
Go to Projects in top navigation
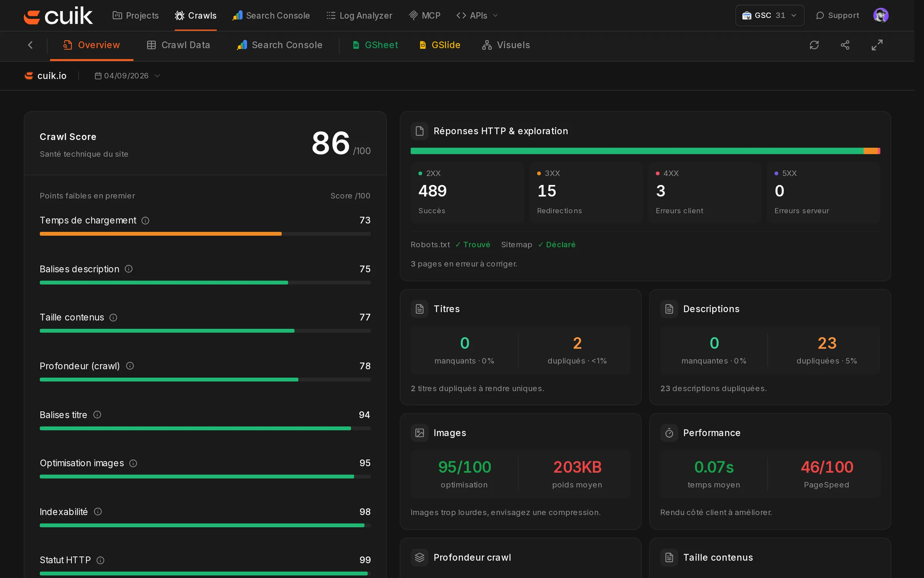(x=136, y=15)
